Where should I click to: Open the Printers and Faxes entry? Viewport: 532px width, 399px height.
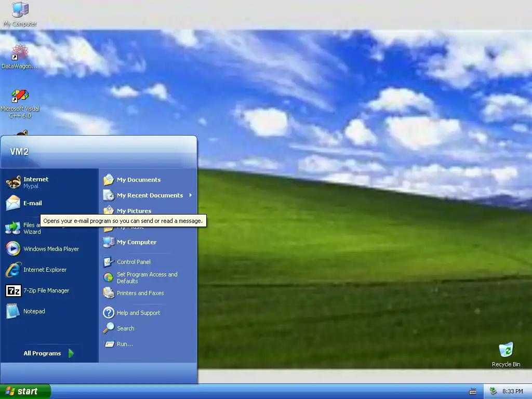tap(148, 293)
